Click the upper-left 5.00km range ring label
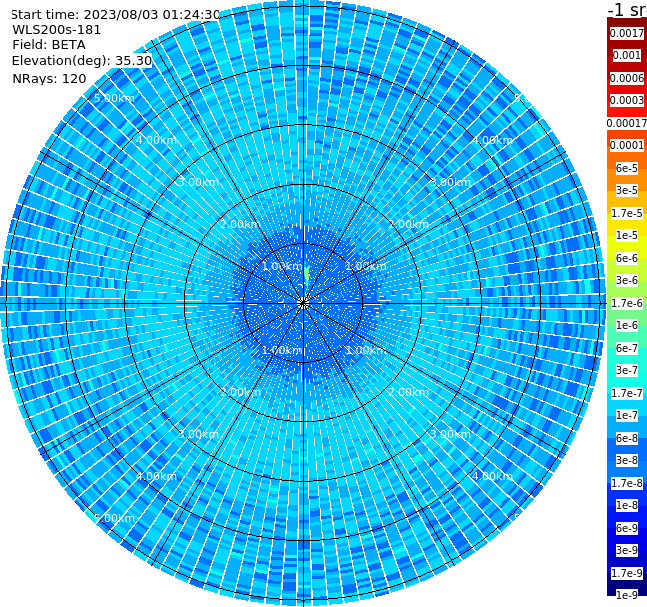 (x=114, y=98)
